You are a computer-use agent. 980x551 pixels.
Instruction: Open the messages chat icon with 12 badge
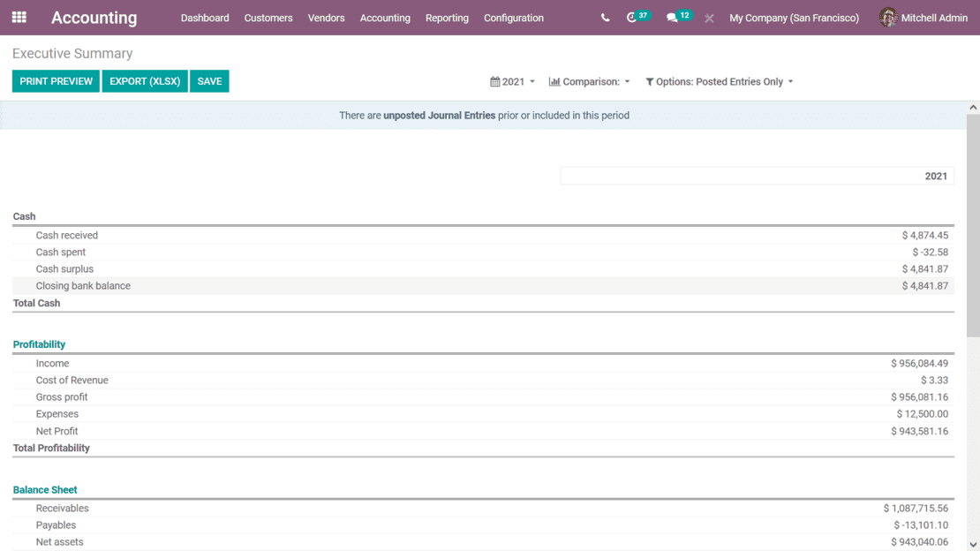(673, 18)
